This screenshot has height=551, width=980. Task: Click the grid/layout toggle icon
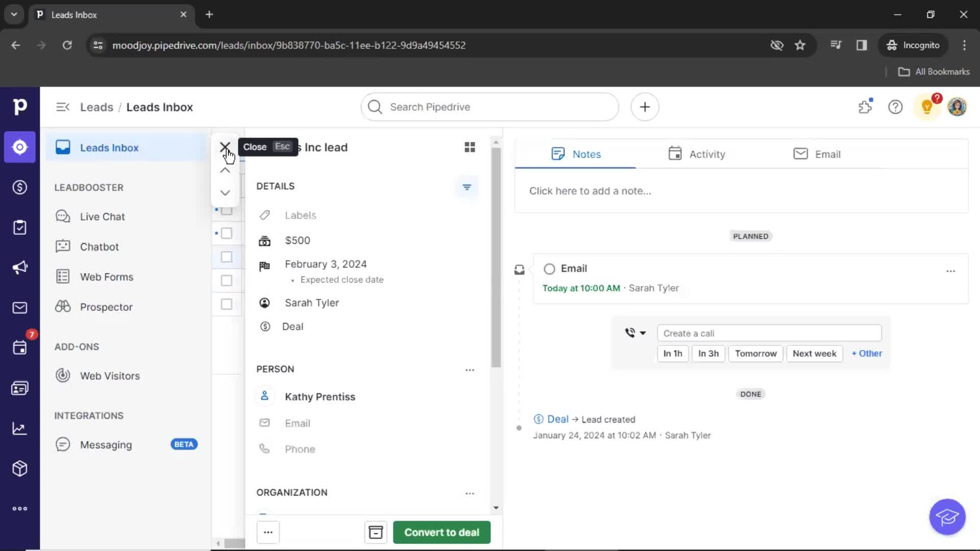(469, 146)
